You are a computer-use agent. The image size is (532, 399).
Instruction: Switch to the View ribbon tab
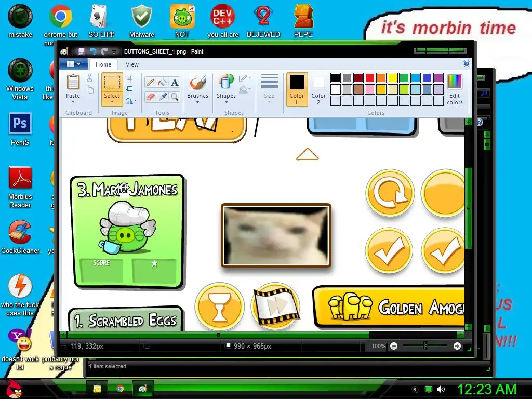point(132,64)
